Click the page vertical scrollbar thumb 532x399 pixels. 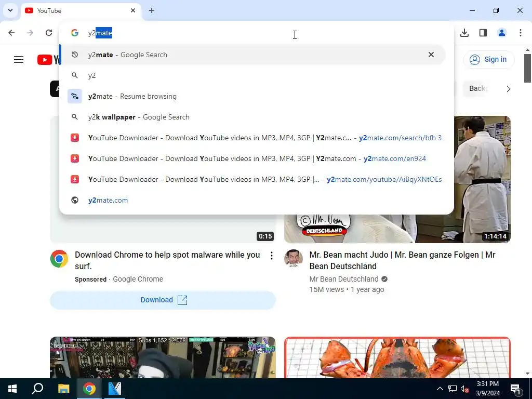point(527,68)
